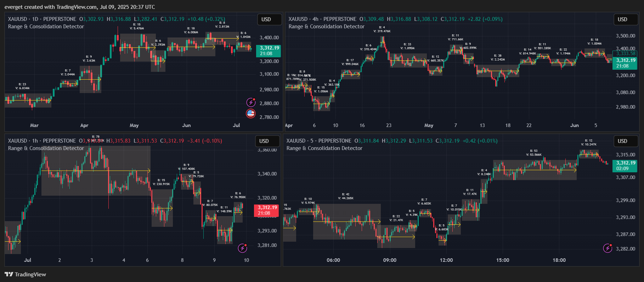Click the '06:00' label on the 5-minute time axis
644x282 pixels.
coord(333,260)
